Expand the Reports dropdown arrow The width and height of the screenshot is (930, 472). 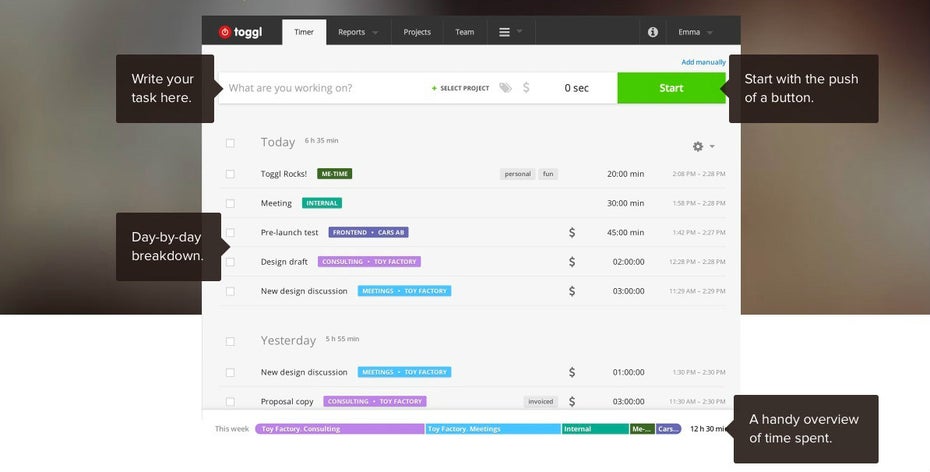tap(375, 33)
